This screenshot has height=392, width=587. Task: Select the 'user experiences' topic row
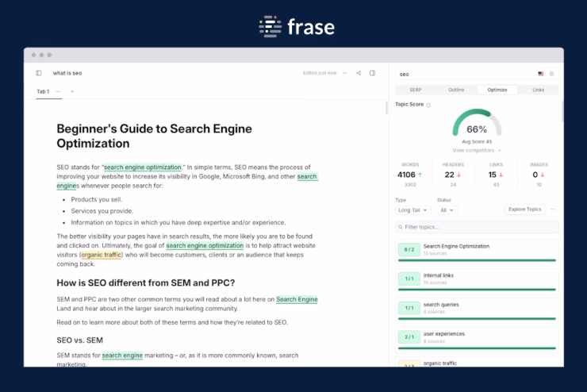pyautogui.click(x=477, y=340)
